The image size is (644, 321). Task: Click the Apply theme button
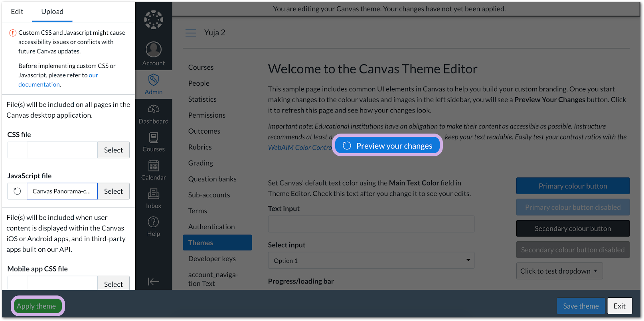(x=37, y=306)
